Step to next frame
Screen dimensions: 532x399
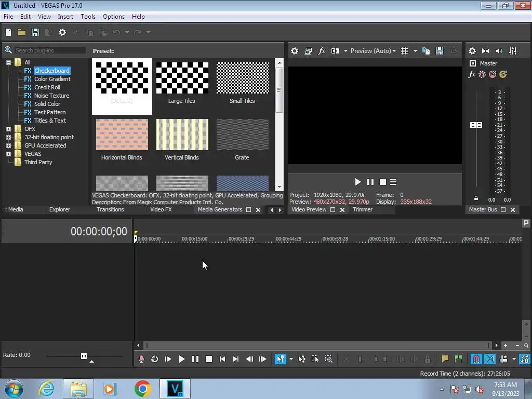click(x=262, y=359)
